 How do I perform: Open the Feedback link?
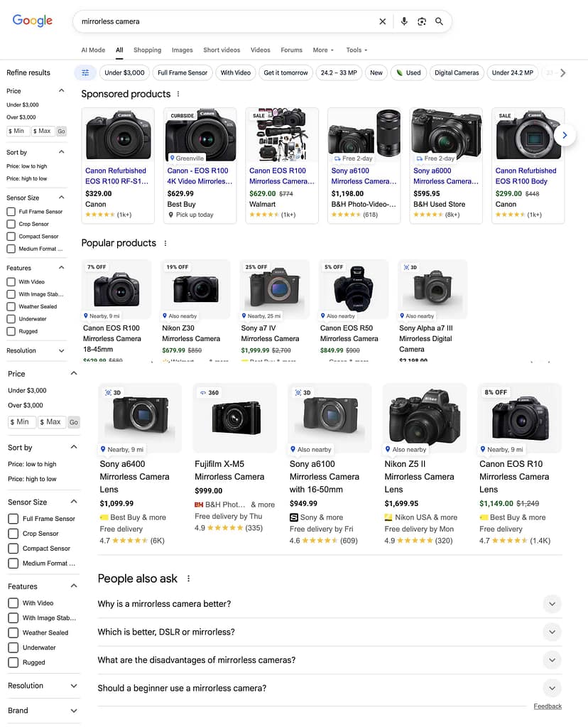point(548,706)
